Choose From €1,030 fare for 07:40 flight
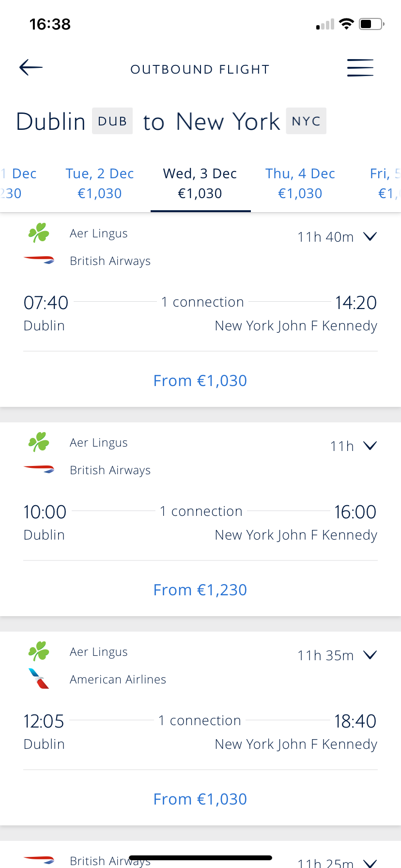This screenshot has height=868, width=401. [x=200, y=380]
